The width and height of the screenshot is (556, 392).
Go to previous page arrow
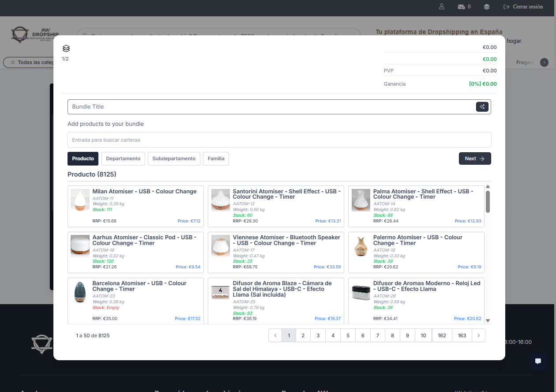click(275, 335)
